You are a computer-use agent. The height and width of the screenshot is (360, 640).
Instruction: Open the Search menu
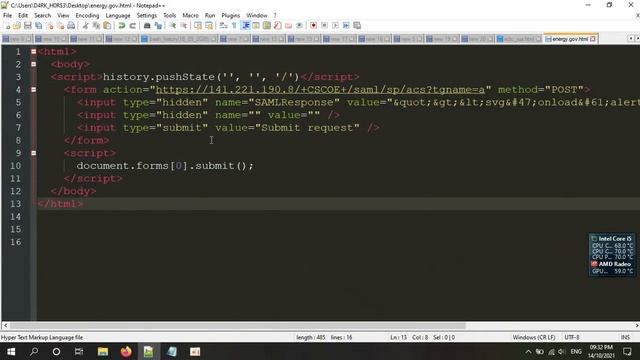[x=42, y=16]
